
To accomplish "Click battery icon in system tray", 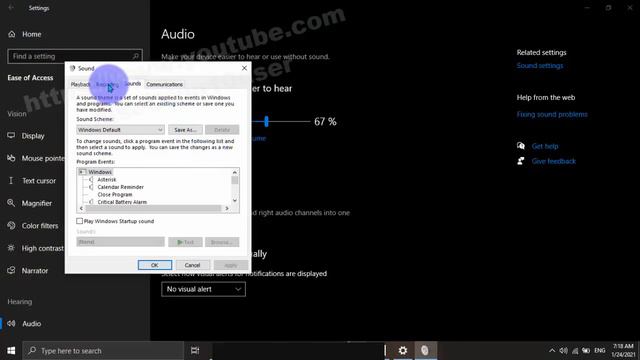I will click(586, 351).
